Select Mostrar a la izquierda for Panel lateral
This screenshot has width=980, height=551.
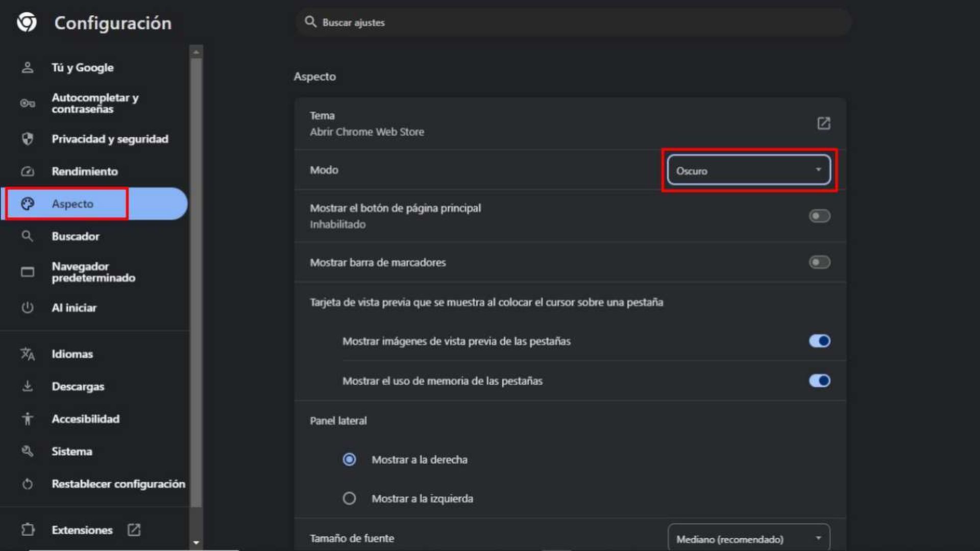[x=349, y=498]
